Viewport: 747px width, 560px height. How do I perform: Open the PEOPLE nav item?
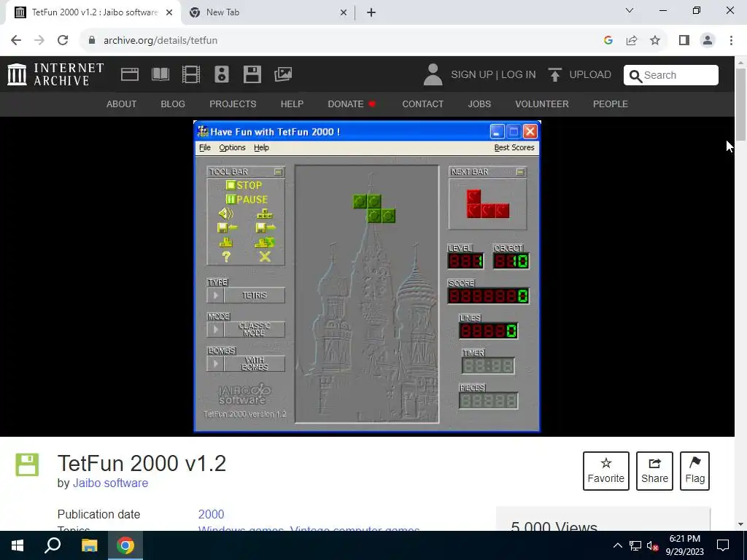[611, 104]
